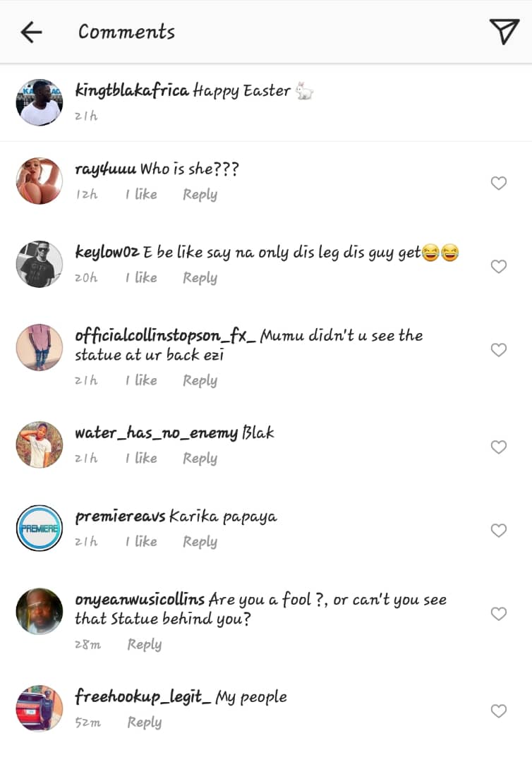Reply to freehookup_legit_'s comment
This screenshot has height=762, width=532.
144,722
